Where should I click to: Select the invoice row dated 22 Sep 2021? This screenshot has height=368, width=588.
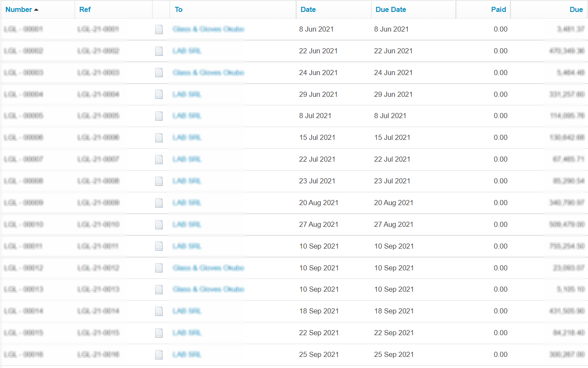(294, 333)
